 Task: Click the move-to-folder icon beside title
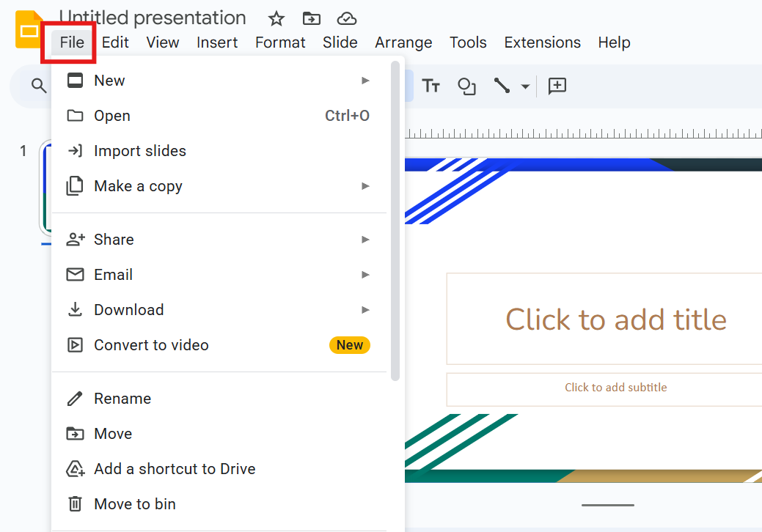coord(312,19)
